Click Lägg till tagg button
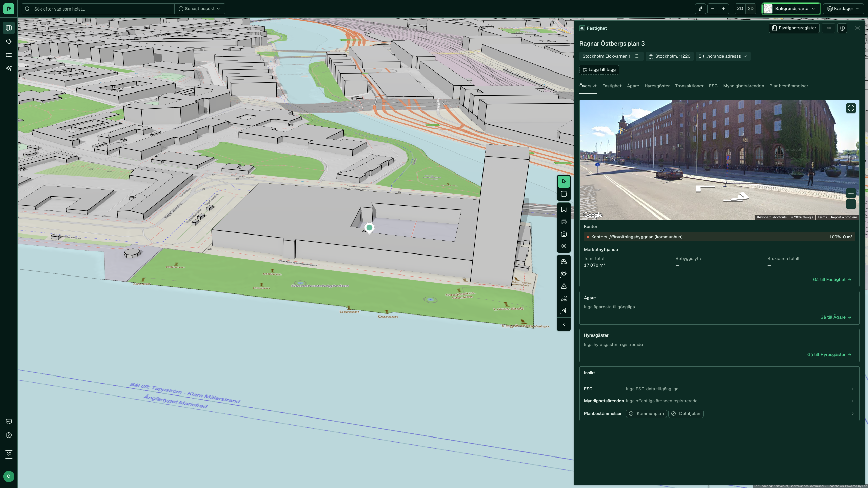The width and height of the screenshot is (868, 488). (599, 70)
